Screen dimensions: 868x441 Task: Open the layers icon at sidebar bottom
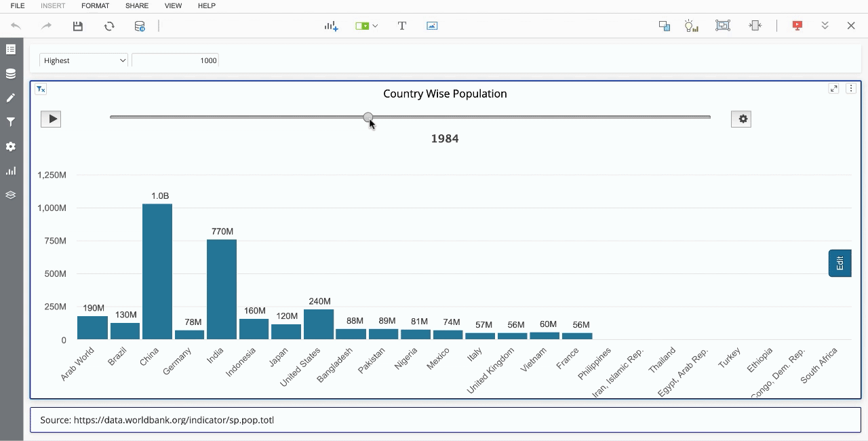(10, 195)
